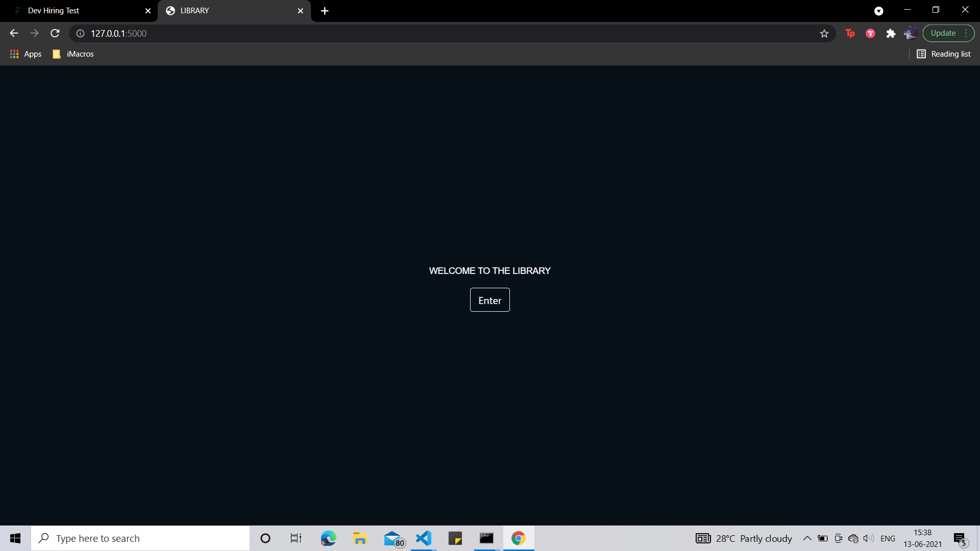
Task: Expand hidden system tray icons chevron
Action: [x=807, y=538]
